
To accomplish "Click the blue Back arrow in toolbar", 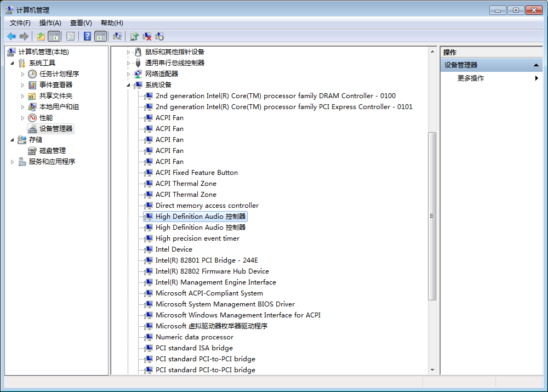I will pyautogui.click(x=12, y=36).
